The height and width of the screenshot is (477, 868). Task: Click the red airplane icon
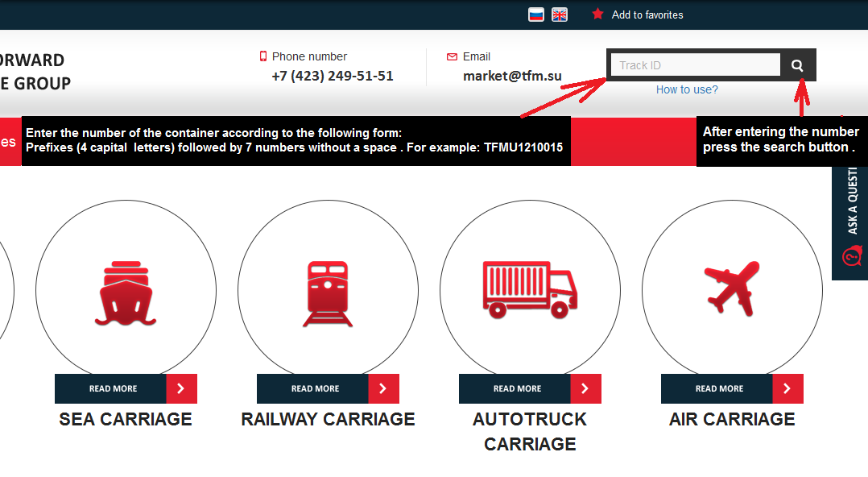point(732,288)
